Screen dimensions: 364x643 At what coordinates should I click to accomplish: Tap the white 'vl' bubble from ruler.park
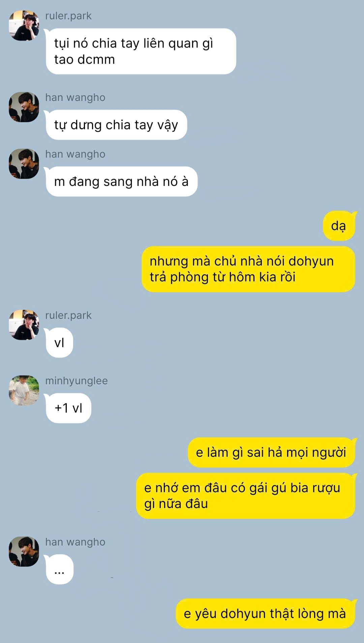pos(59,343)
